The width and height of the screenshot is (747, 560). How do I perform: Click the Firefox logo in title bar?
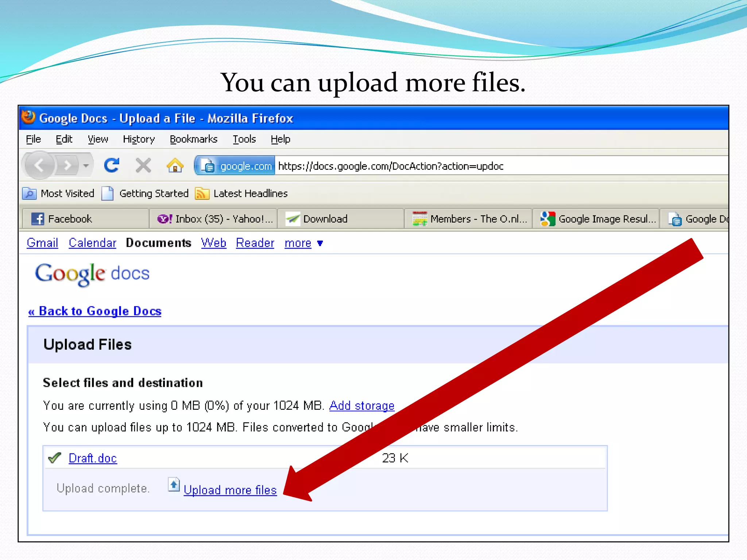(28, 117)
